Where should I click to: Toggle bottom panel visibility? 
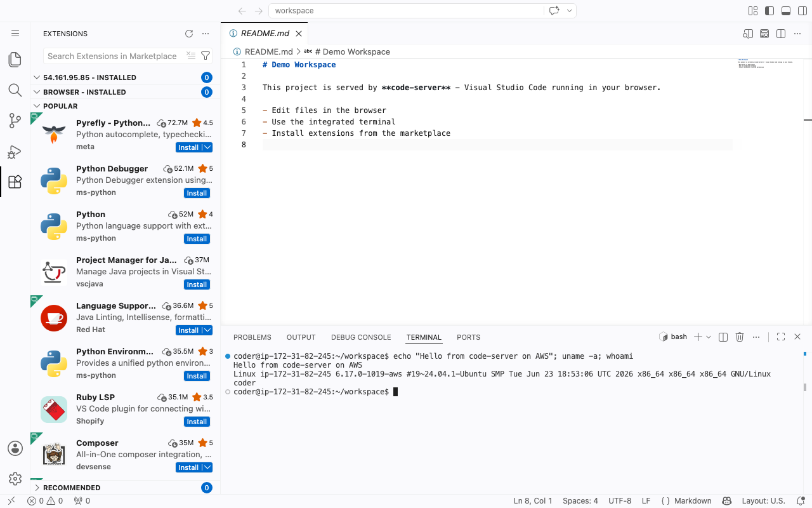point(786,11)
